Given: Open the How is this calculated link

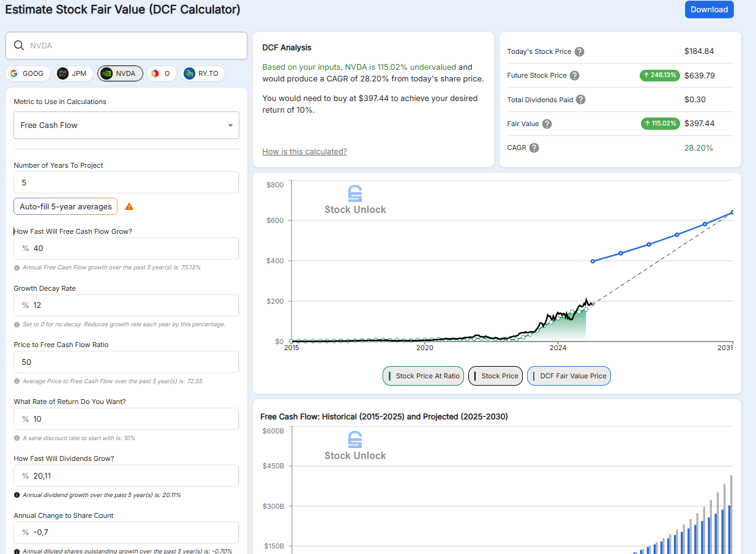Looking at the screenshot, I should (304, 151).
